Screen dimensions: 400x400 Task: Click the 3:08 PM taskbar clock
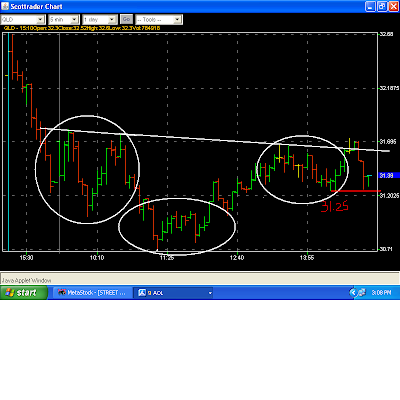(x=381, y=293)
